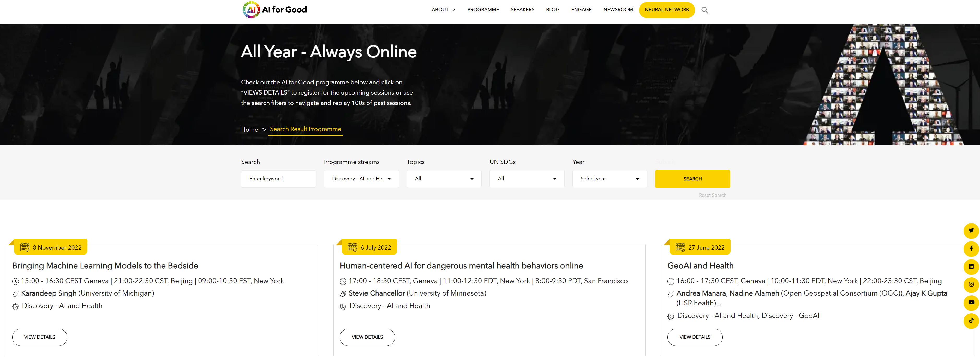Screen dimensions: 980x360
Task: Click the AI for Good logo
Action: pyautogui.click(x=275, y=9)
